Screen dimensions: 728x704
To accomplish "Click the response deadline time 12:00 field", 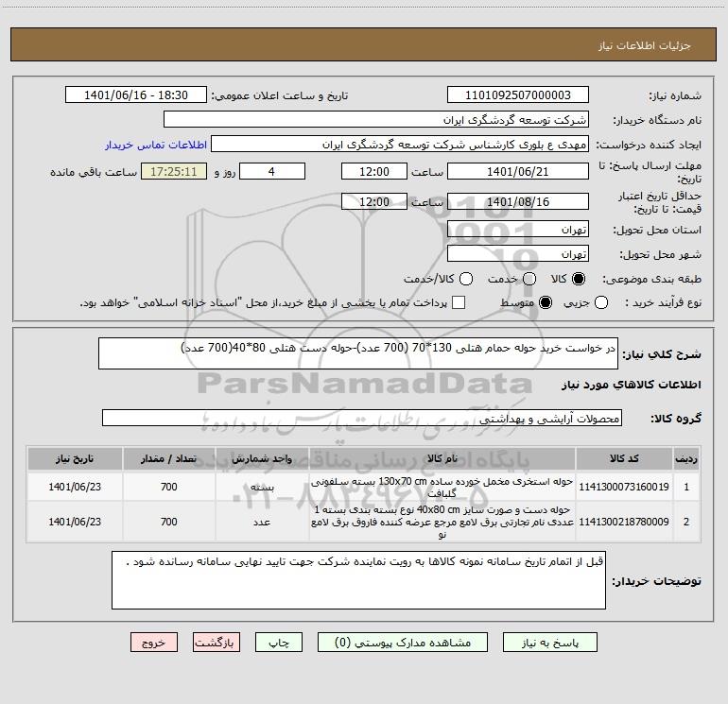I will pos(374,172).
